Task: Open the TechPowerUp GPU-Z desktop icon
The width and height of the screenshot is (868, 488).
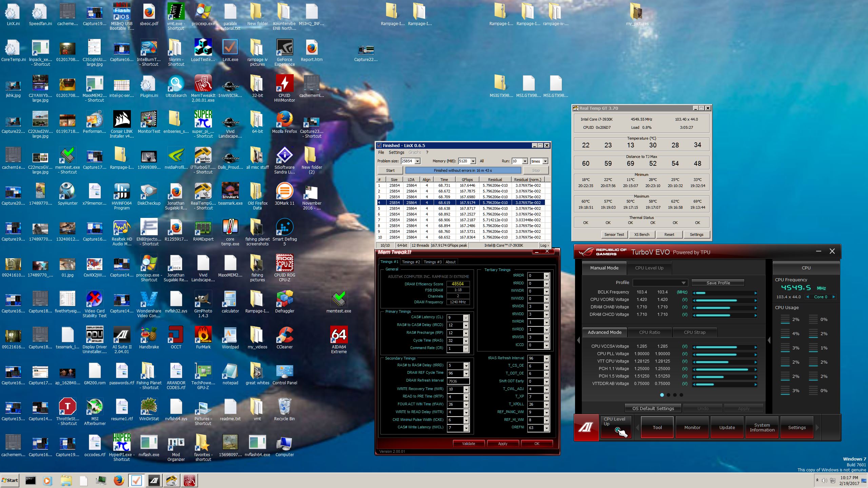Action: [x=203, y=375]
